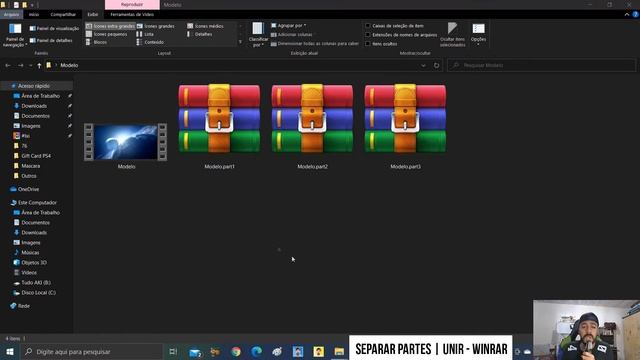Go back using the back arrow
Screen dimensions: 640x360
(x=8, y=65)
